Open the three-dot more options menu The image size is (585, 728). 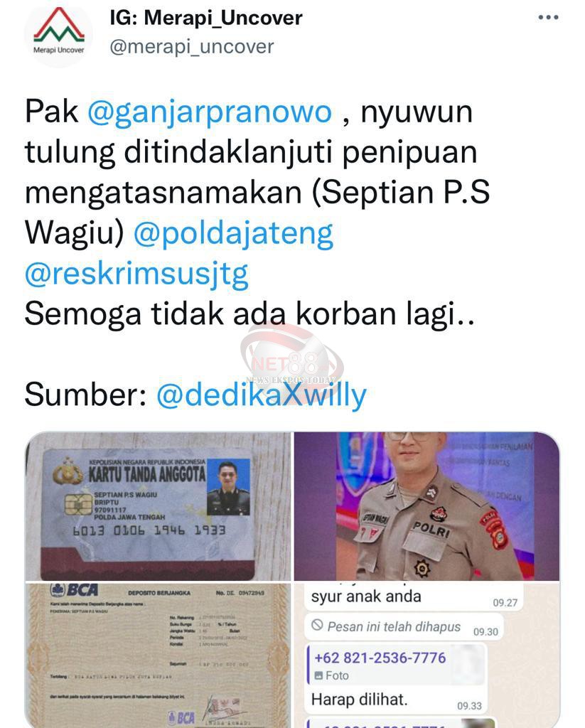[548, 18]
